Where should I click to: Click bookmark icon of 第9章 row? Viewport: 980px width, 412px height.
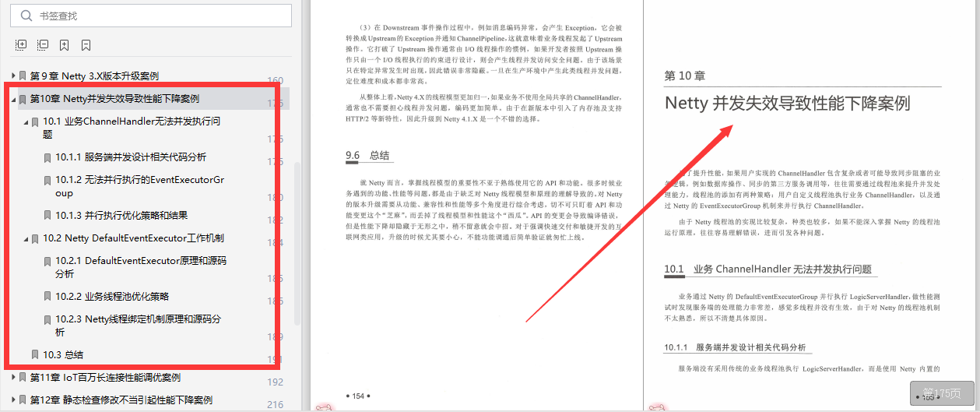[x=23, y=76]
